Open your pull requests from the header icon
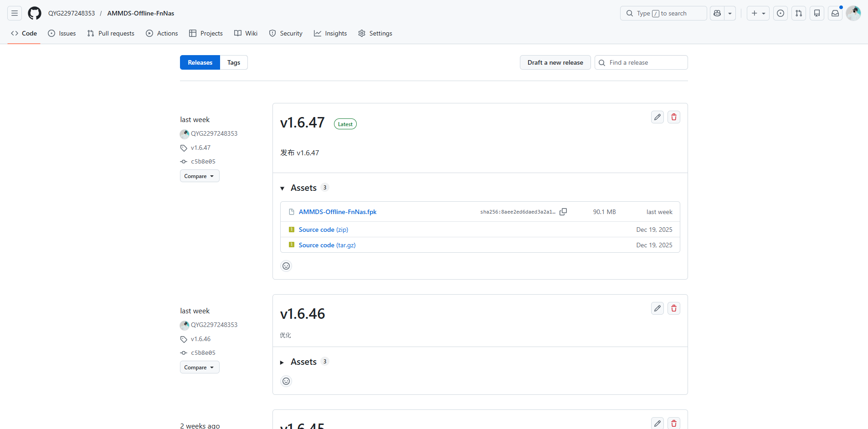 click(798, 13)
